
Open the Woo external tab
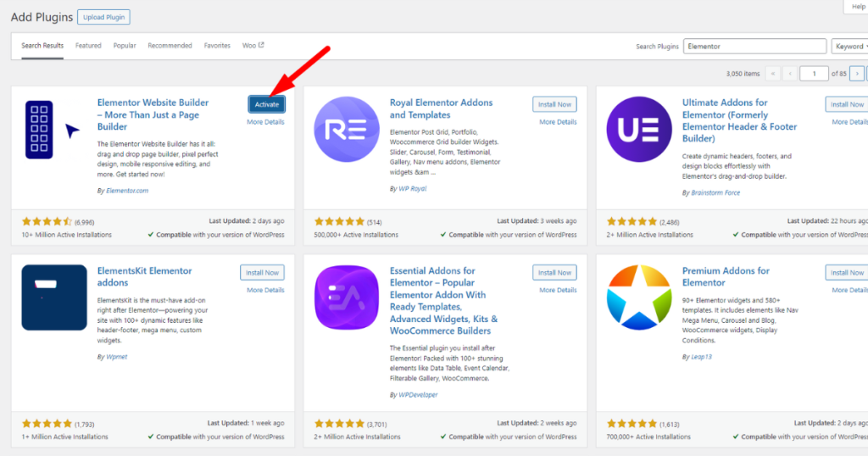pyautogui.click(x=253, y=46)
